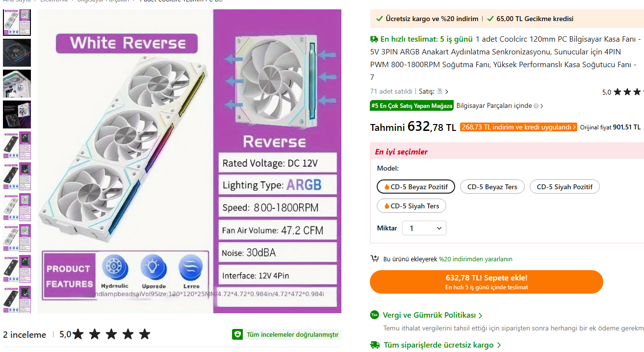Click the free shipping truck icon at bottom
Viewport: 644px width, 352px height.
(x=375, y=345)
